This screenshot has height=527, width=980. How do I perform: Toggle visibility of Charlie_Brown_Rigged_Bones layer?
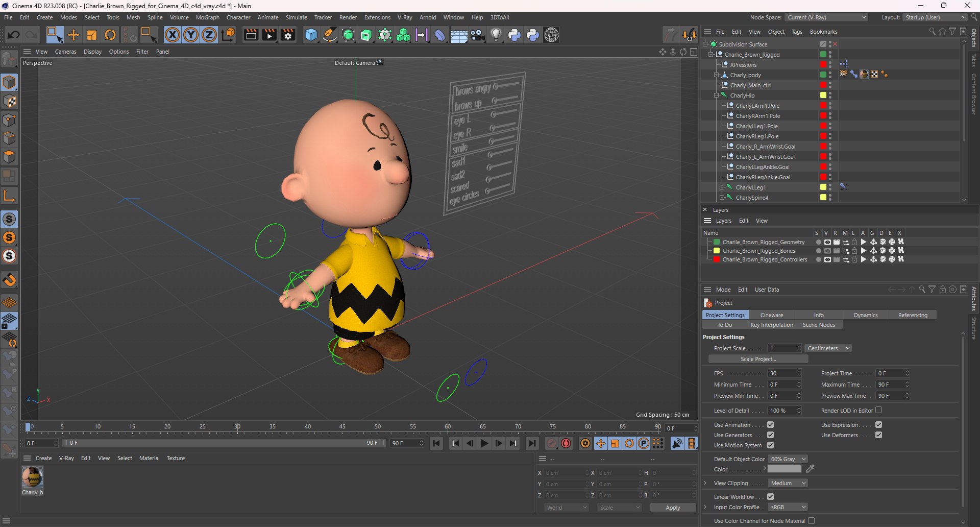point(827,251)
